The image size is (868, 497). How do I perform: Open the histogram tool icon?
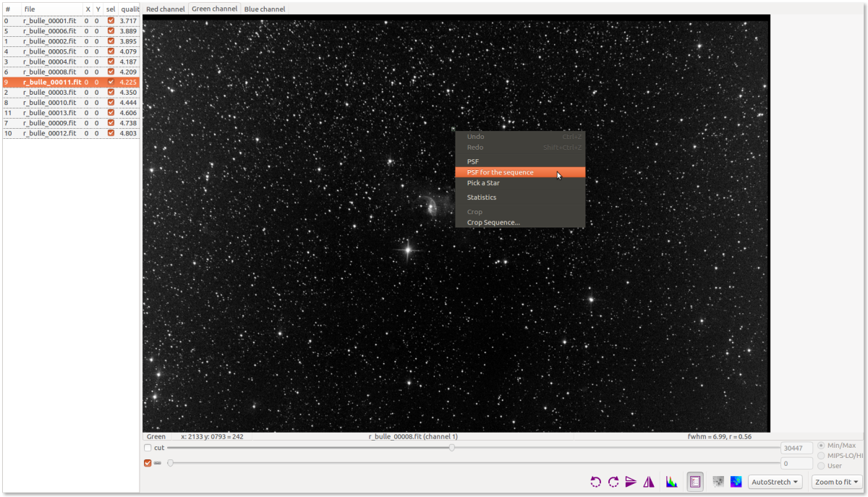pos(672,482)
